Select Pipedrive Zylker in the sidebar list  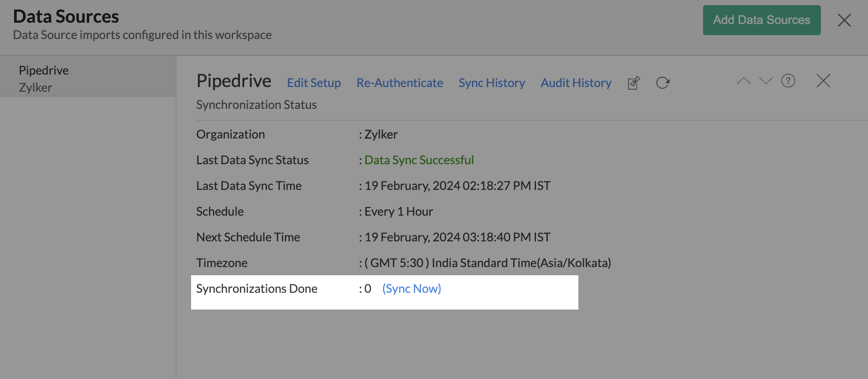coord(88,76)
